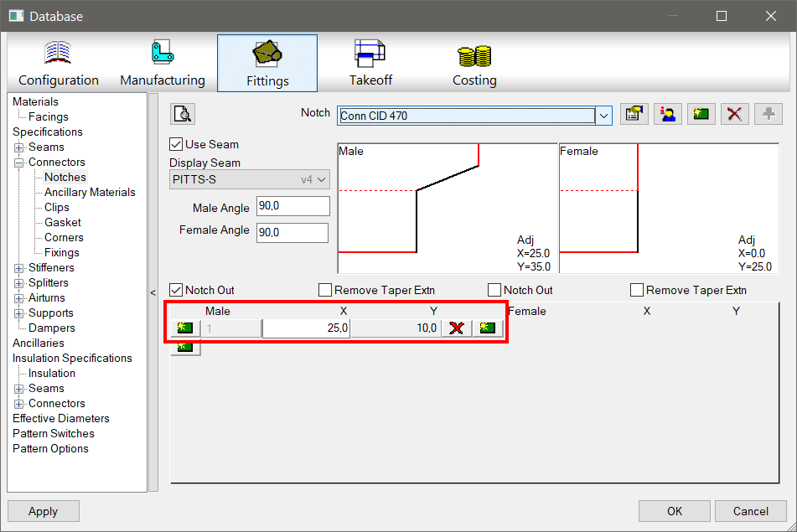Confirm with the OK button

(x=674, y=511)
